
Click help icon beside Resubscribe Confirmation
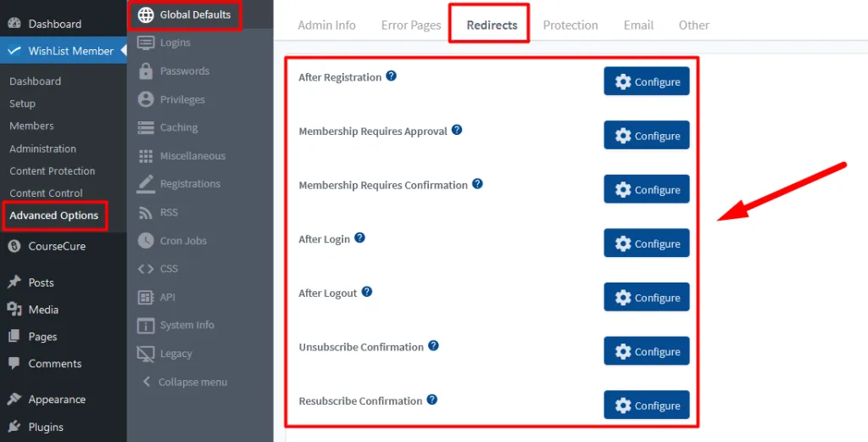point(432,400)
